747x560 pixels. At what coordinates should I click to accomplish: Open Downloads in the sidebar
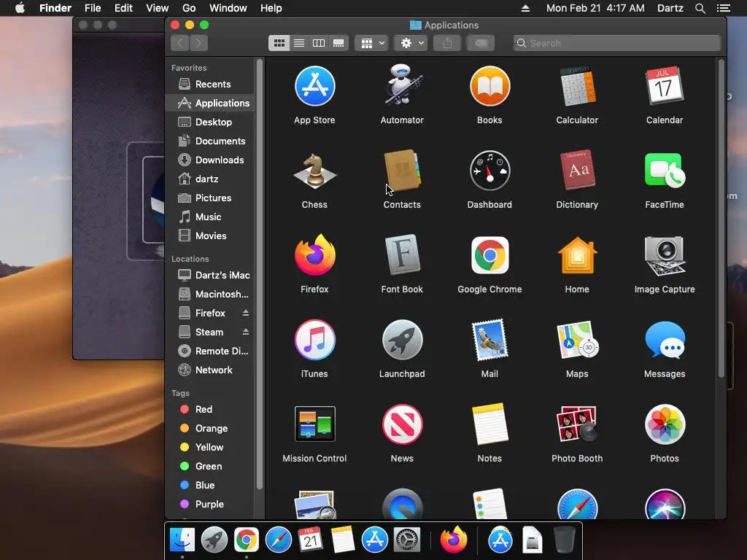click(211, 160)
